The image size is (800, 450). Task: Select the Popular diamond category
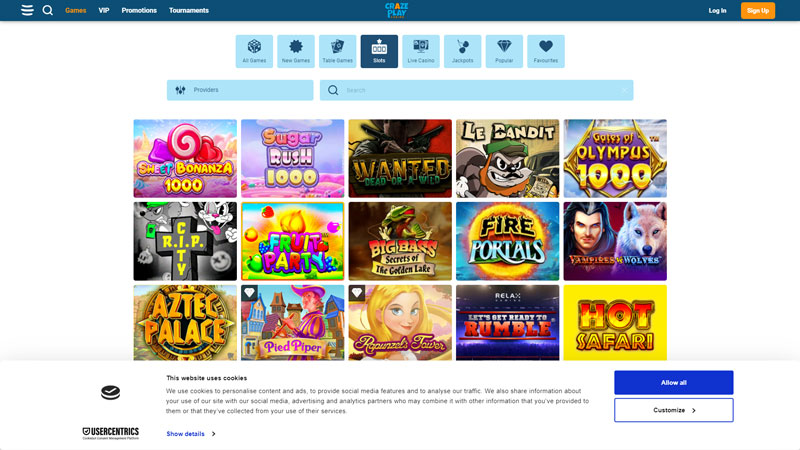[x=504, y=51]
